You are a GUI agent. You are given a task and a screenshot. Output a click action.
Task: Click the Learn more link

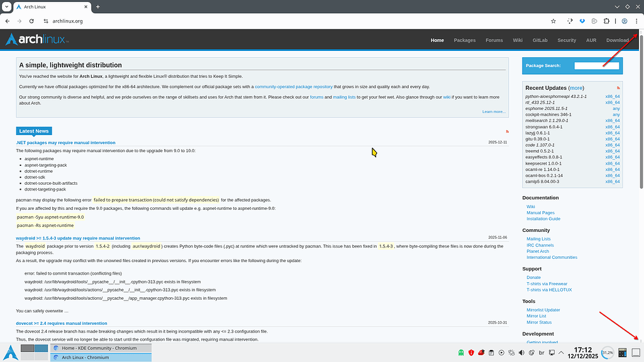pos(494,111)
